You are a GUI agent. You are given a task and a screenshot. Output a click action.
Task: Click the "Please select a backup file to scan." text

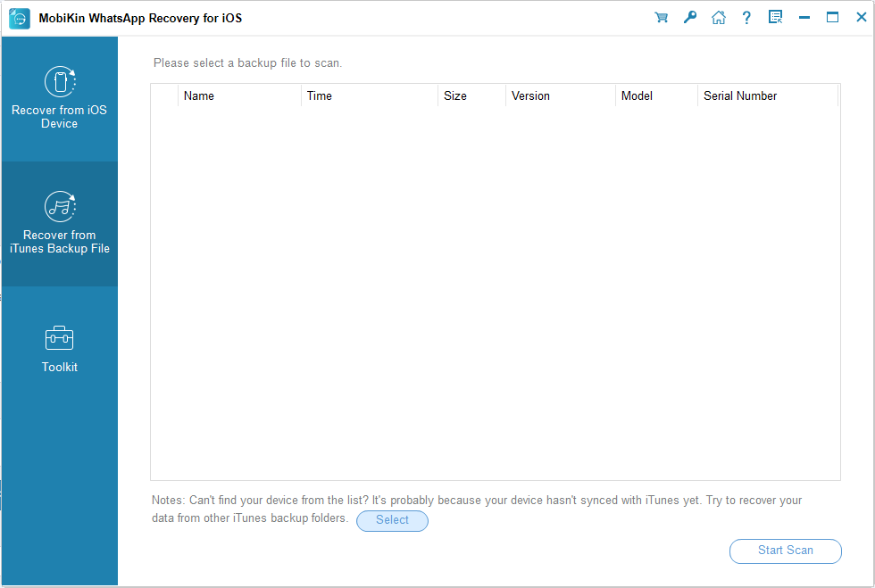[x=248, y=63]
